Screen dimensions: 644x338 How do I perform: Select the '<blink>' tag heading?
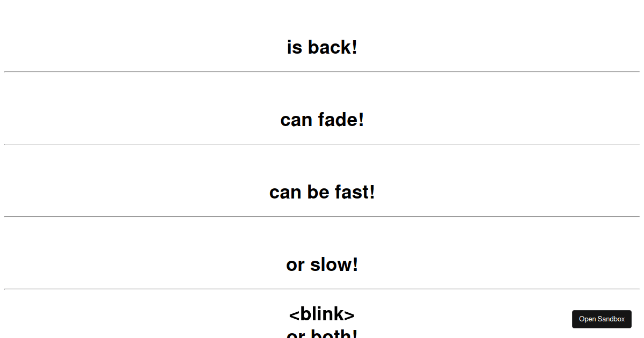click(321, 314)
